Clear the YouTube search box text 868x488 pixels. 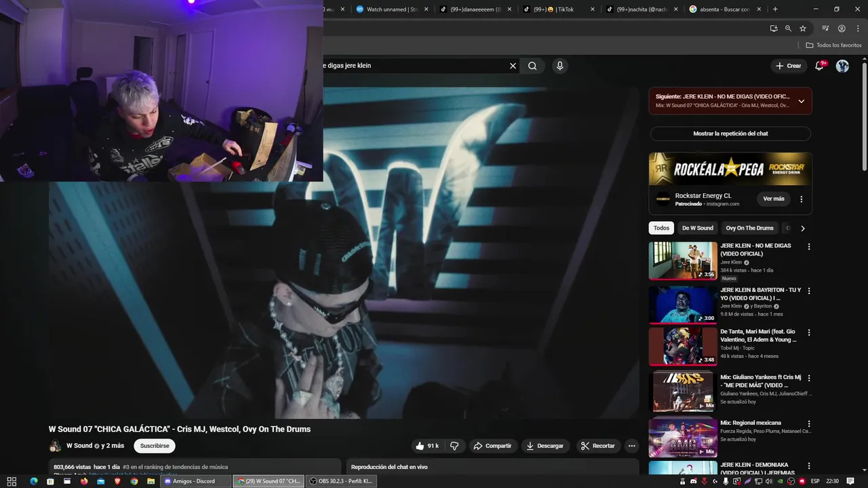(513, 66)
